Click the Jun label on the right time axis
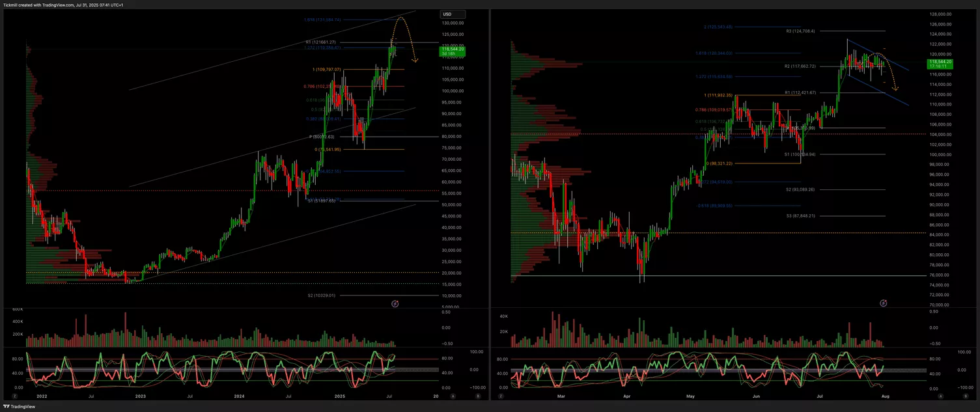This screenshot has width=980, height=412. (x=756, y=396)
